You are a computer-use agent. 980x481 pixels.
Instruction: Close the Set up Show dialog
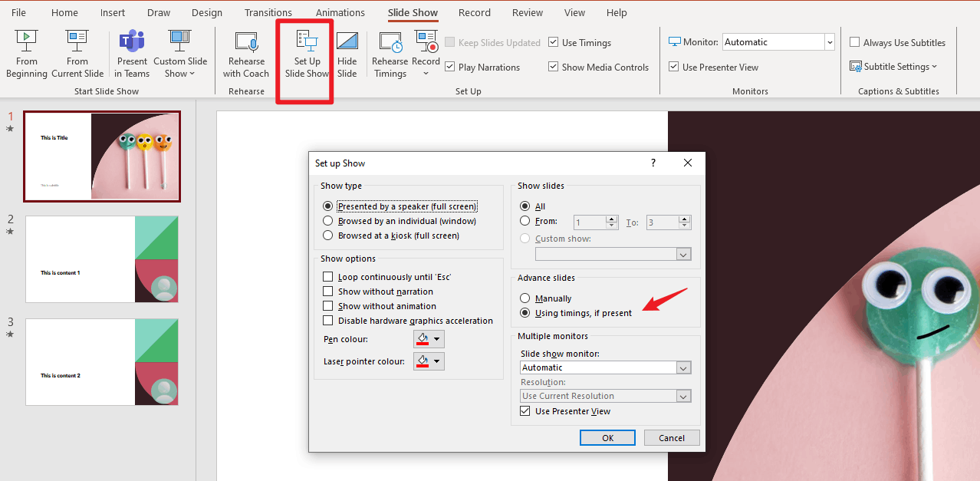(688, 163)
